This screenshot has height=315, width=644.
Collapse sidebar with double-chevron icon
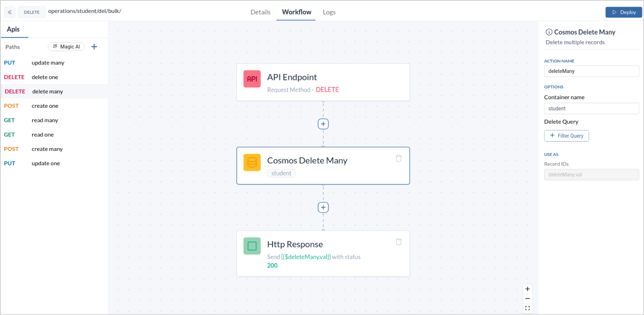10,12
